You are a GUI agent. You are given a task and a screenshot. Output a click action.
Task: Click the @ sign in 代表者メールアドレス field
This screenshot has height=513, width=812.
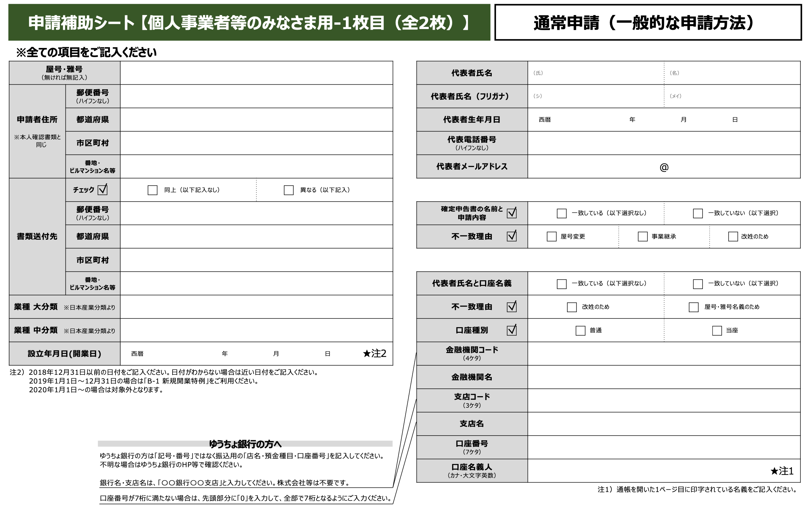pos(664,167)
